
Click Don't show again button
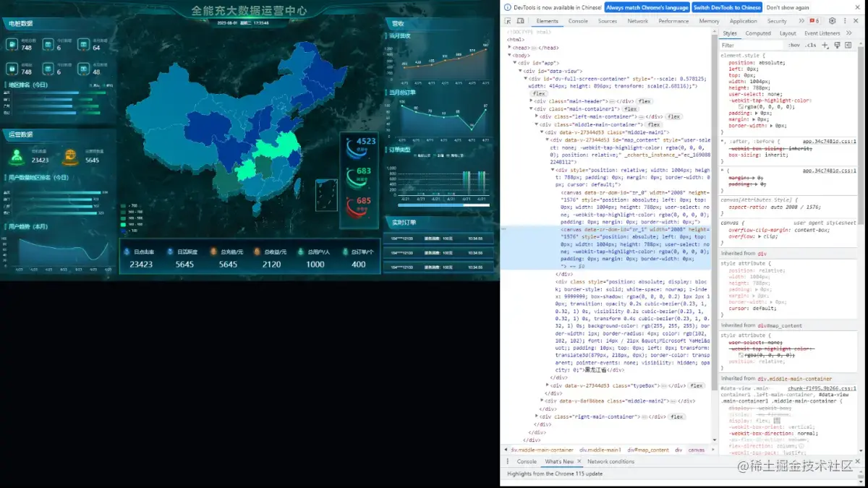(788, 7)
